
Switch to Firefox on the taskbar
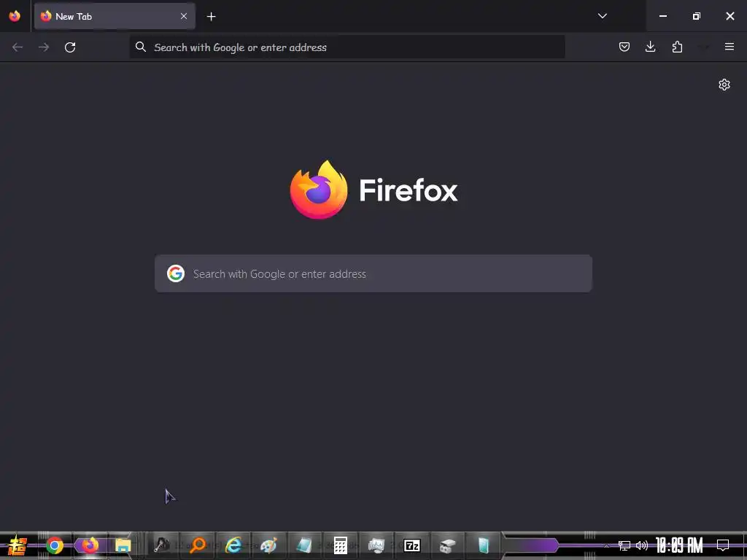[90, 545]
